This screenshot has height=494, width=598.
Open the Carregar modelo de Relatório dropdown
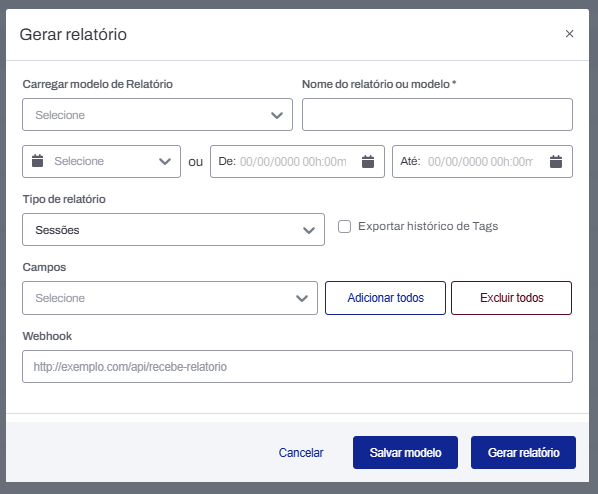tap(158, 115)
